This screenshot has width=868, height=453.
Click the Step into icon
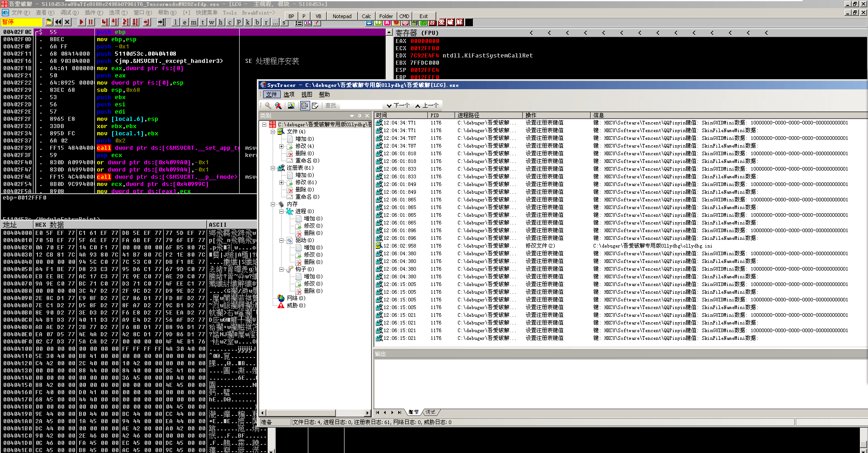coord(105,22)
